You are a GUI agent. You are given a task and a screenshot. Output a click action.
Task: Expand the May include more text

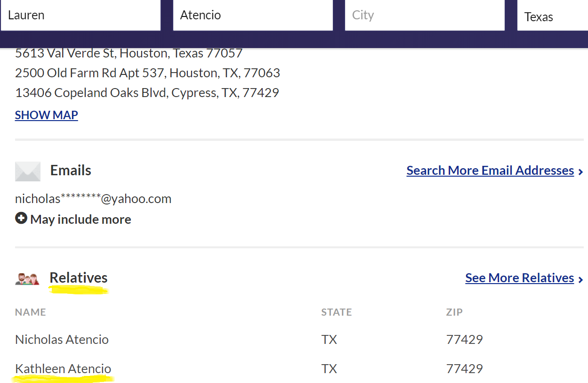pos(81,220)
